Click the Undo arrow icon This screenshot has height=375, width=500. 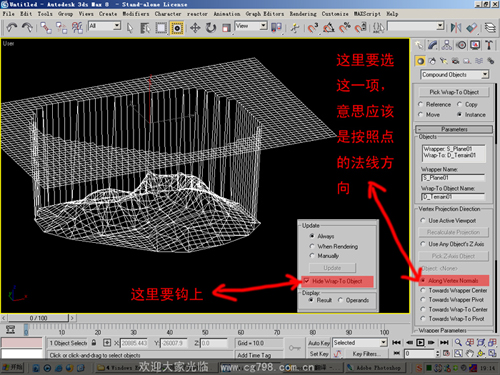[12, 28]
